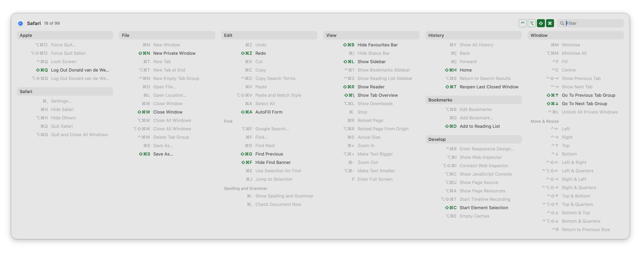The image size is (644, 253).
Task: Open Show Tab Overview
Action: 371,95
